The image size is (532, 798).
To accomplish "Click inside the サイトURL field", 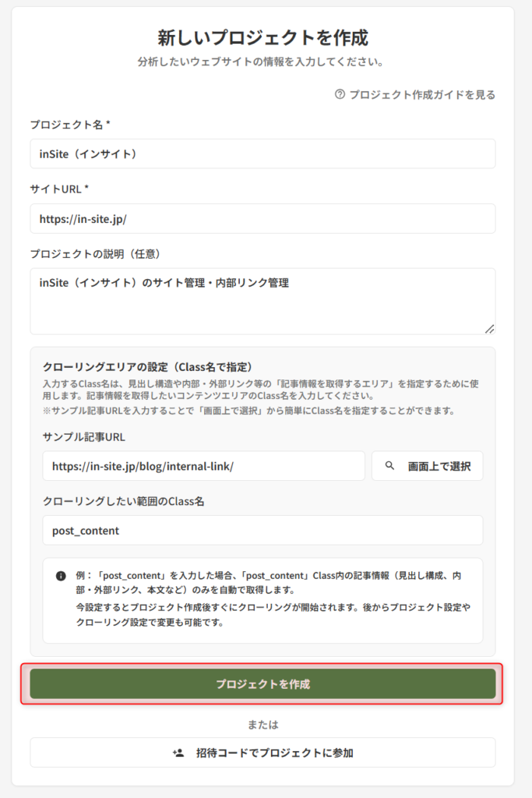I will (266, 218).
